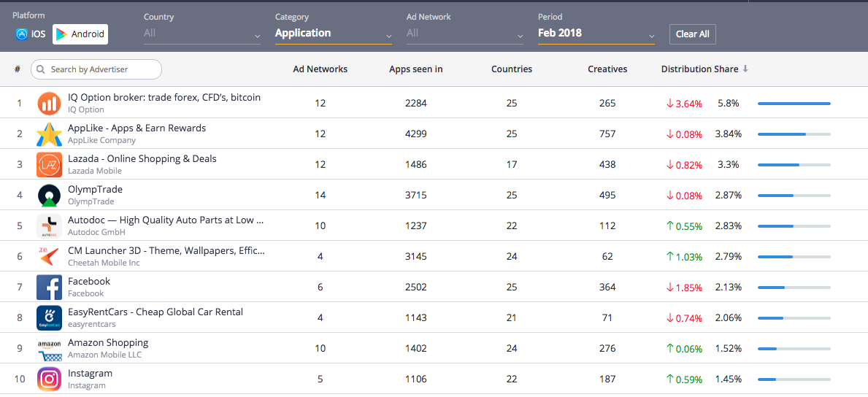This screenshot has width=868, height=397.
Task: Open the Facebook advertiser title
Action: 89,281
